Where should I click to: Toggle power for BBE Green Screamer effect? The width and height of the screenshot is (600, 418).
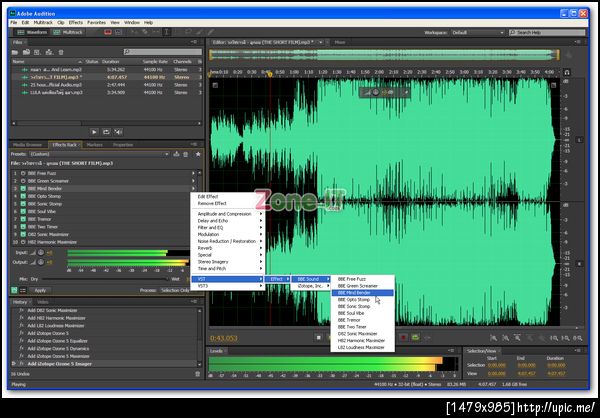tap(23, 181)
